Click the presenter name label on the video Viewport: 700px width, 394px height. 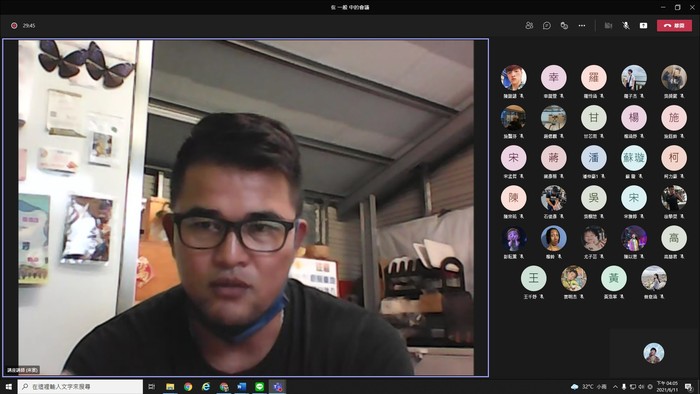[x=23, y=369]
